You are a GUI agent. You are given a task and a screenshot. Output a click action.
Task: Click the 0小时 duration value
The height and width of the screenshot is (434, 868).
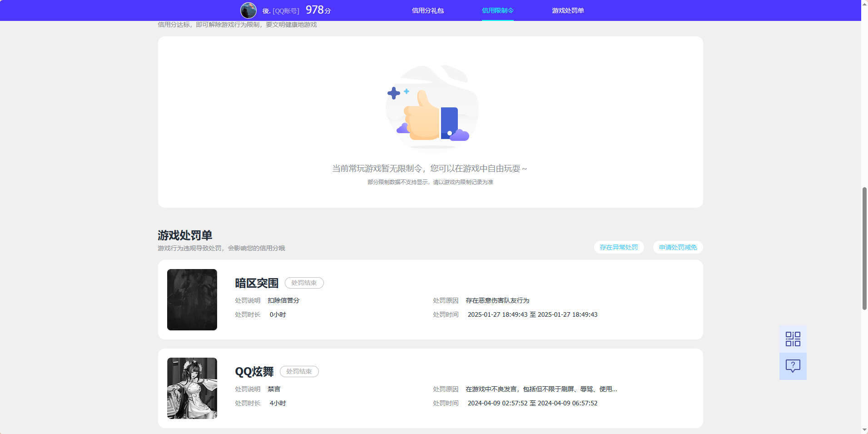click(x=278, y=314)
